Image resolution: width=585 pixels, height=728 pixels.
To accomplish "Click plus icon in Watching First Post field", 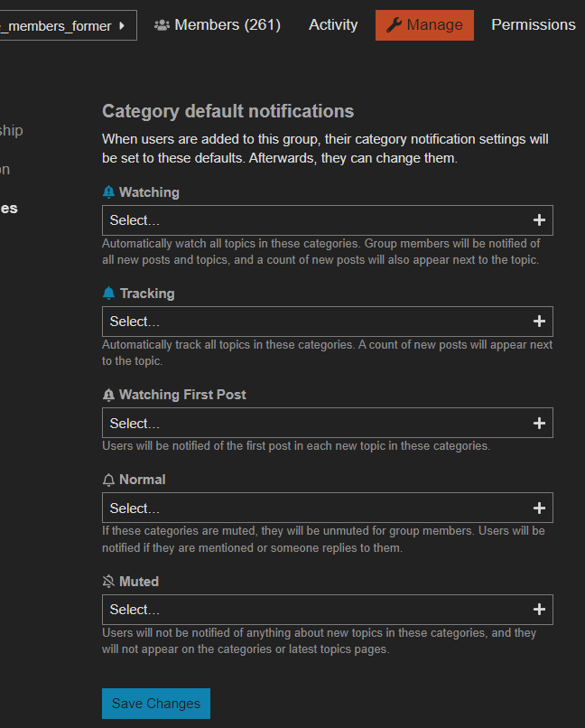I will click(539, 423).
